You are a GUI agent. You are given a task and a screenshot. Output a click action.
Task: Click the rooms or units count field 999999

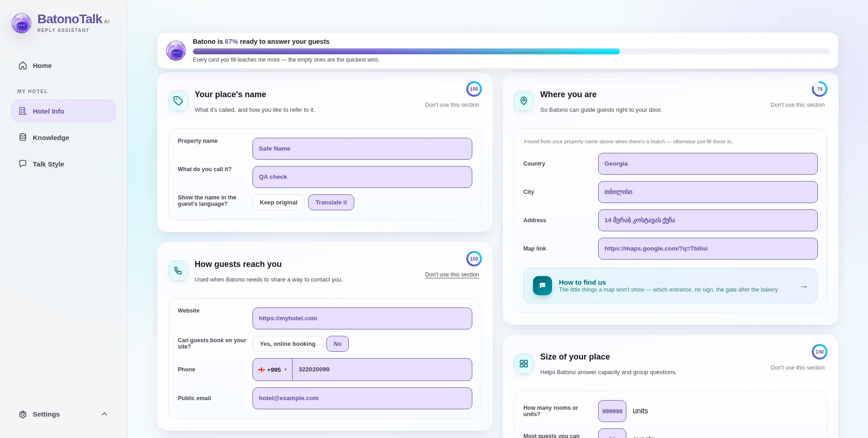612,411
